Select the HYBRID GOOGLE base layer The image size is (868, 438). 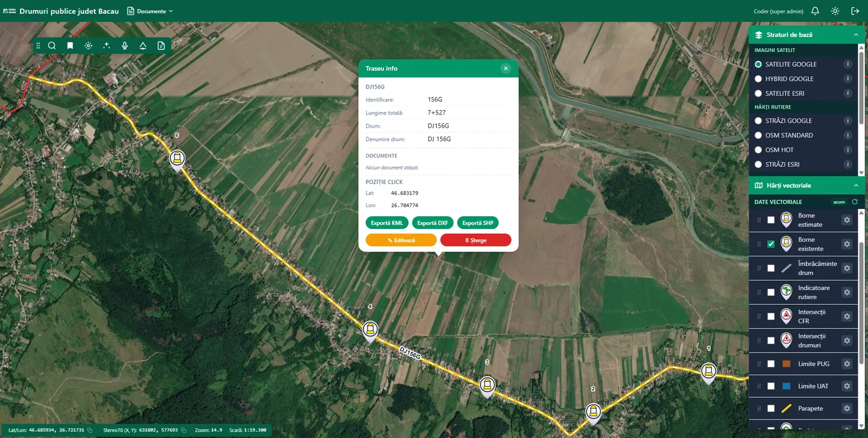[758, 79]
